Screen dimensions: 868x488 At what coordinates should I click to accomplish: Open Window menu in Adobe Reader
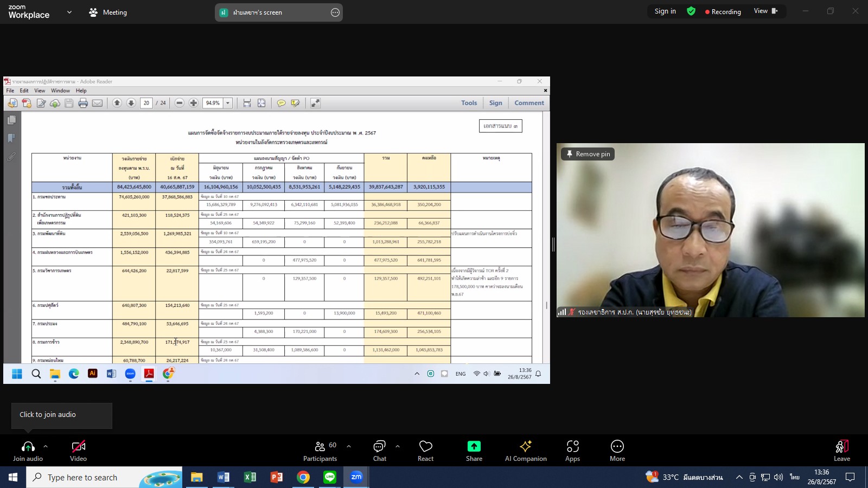[60, 91]
